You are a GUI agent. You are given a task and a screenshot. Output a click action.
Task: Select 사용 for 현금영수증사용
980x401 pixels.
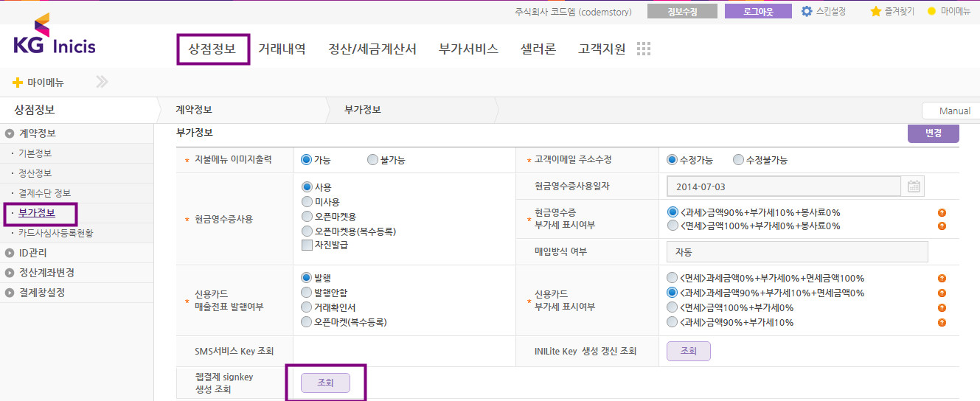(307, 187)
